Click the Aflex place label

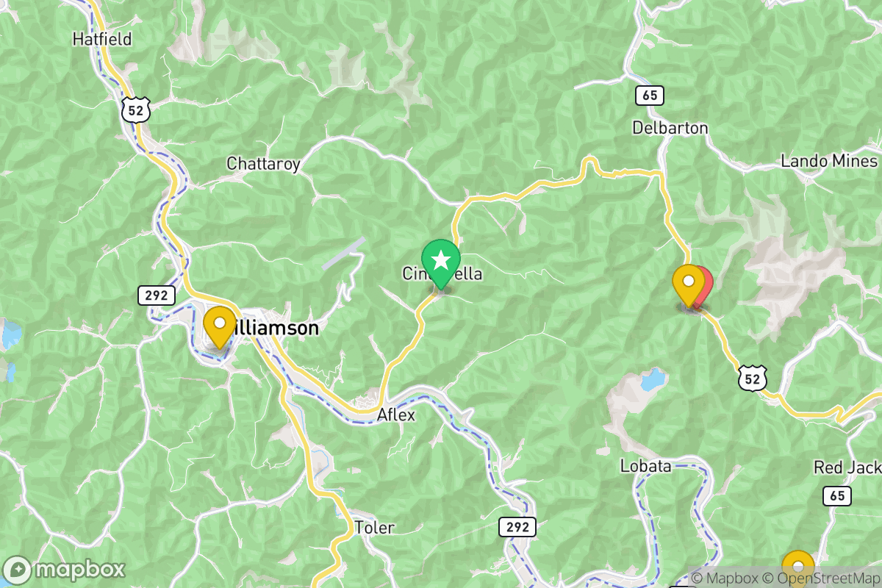click(396, 415)
